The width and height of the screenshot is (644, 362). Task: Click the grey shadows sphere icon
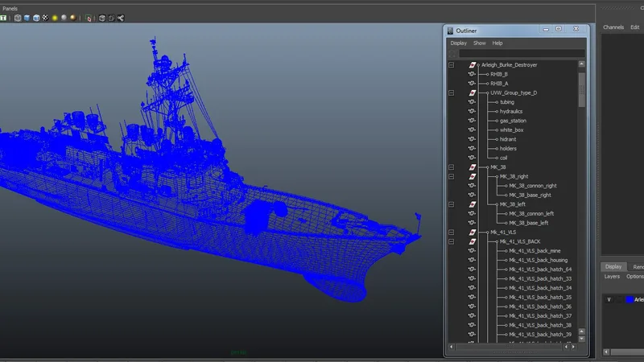click(x=64, y=18)
